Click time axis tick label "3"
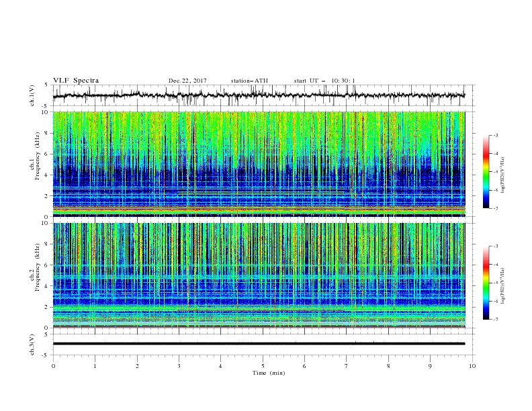The height and width of the screenshot is (411, 532). pyautogui.click(x=179, y=366)
